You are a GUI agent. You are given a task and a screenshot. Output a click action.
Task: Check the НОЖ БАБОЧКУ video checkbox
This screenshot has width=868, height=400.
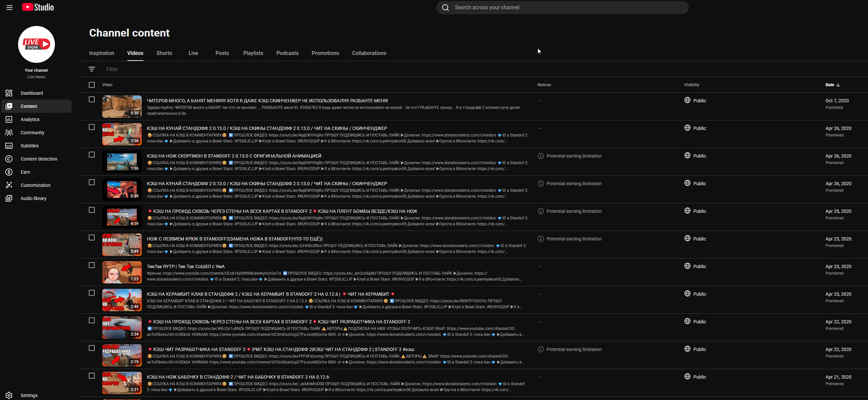tap(92, 376)
